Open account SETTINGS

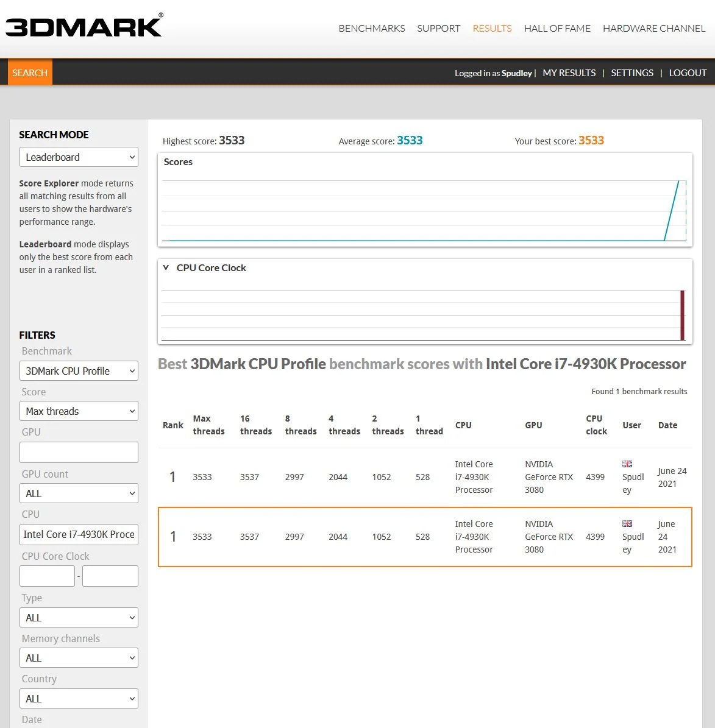tap(632, 73)
